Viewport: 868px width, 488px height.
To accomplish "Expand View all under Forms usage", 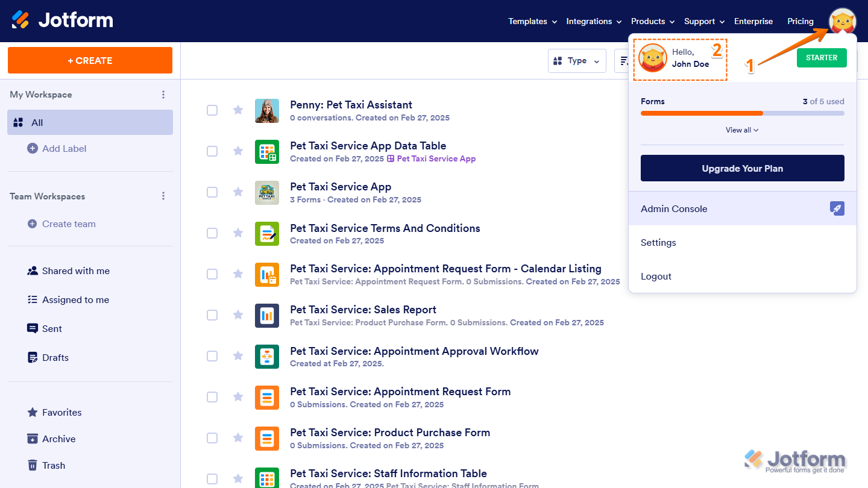I will [741, 130].
